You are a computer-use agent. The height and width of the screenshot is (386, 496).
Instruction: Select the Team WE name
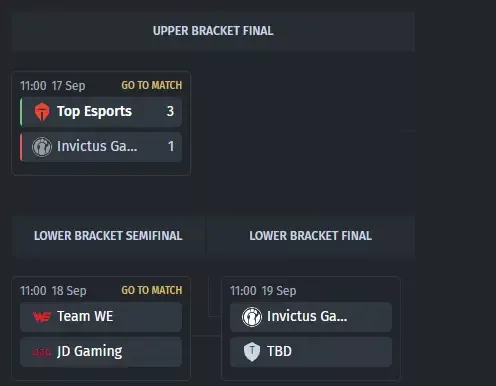click(85, 316)
